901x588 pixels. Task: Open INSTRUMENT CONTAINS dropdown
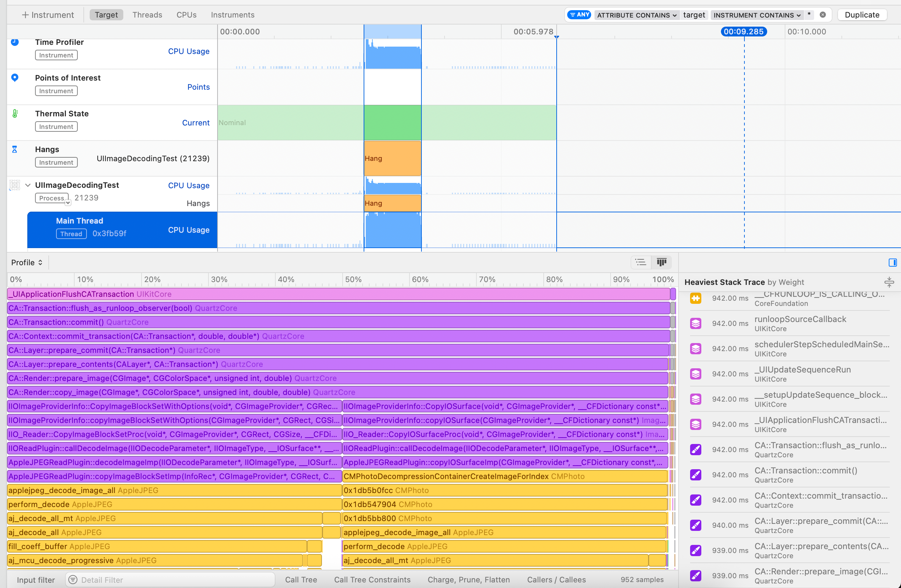tap(757, 15)
